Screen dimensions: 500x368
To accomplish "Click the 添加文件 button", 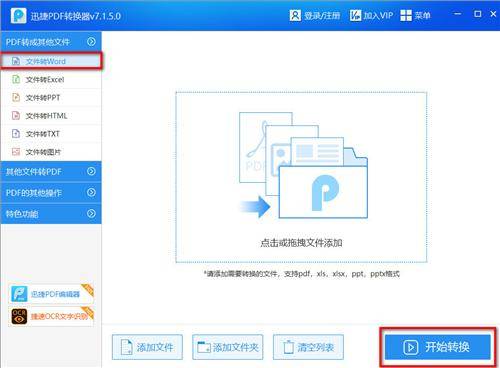I will (147, 347).
